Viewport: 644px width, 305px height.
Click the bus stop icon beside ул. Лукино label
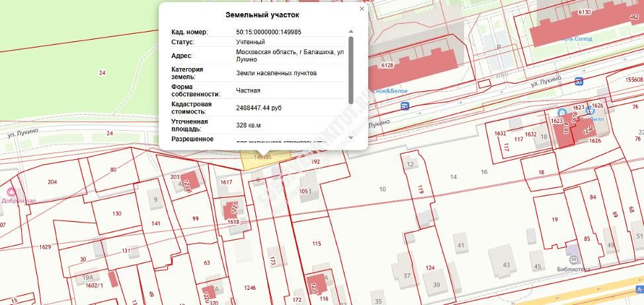coord(579,81)
